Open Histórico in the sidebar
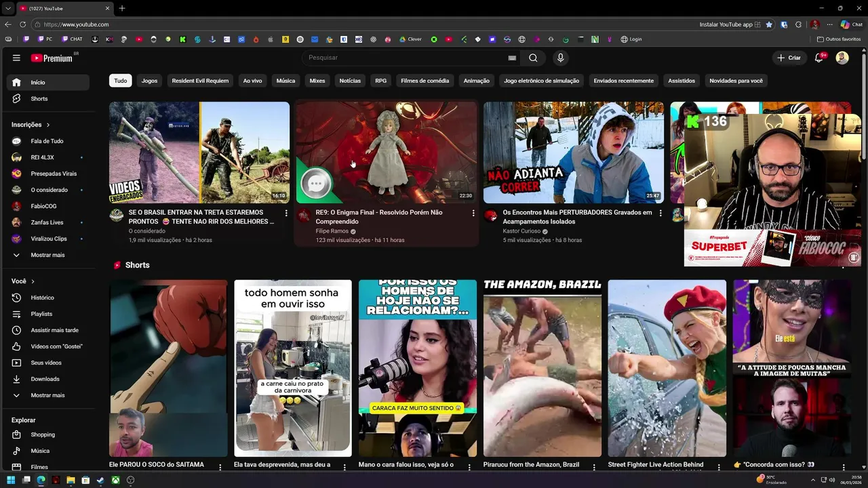Screen dimensions: 868x488 coord(48,298)
